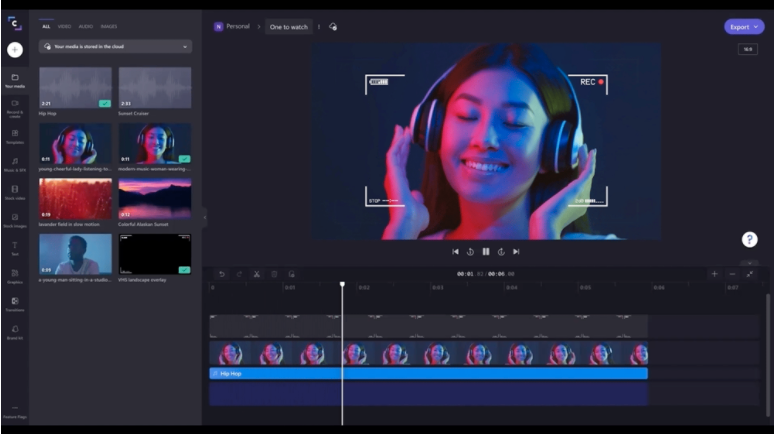Click the add media plus button

coord(15,49)
